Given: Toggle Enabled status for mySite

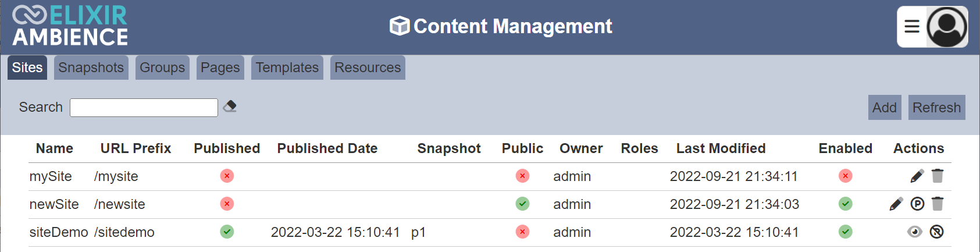Looking at the screenshot, I should coord(846,176).
